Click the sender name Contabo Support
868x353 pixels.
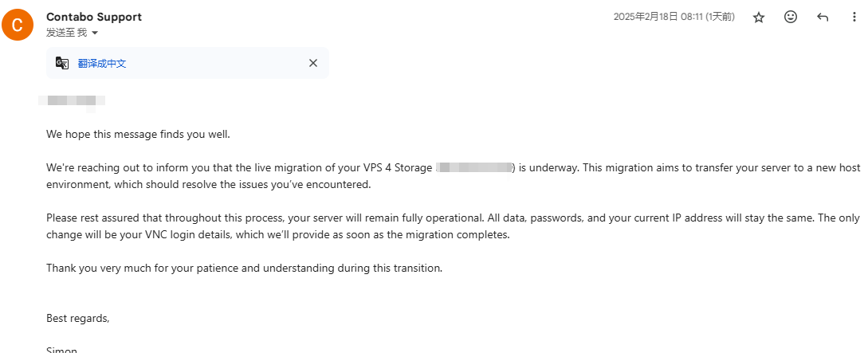pos(94,17)
